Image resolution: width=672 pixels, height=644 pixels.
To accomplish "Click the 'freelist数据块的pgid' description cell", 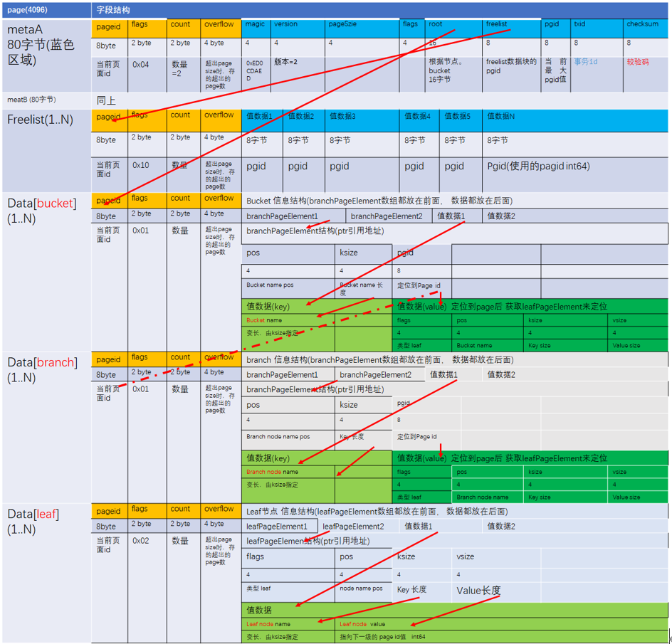I will coord(511,75).
